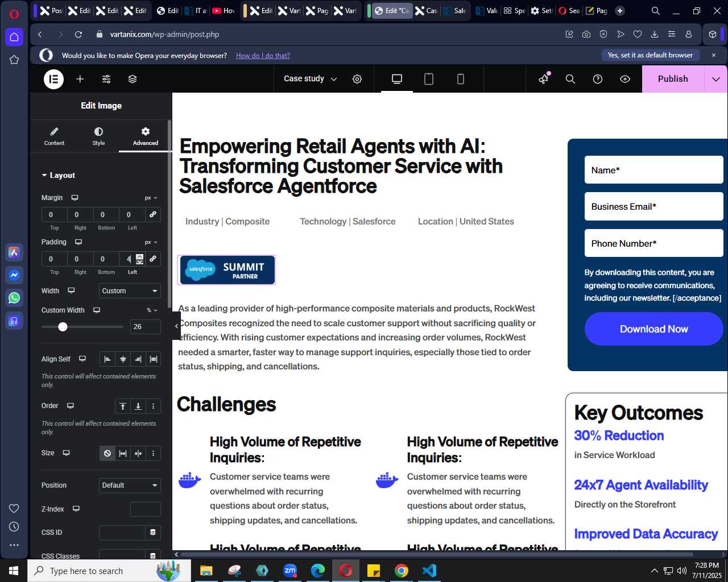
Task: Click Padding Right input field
Action: (x=80, y=259)
